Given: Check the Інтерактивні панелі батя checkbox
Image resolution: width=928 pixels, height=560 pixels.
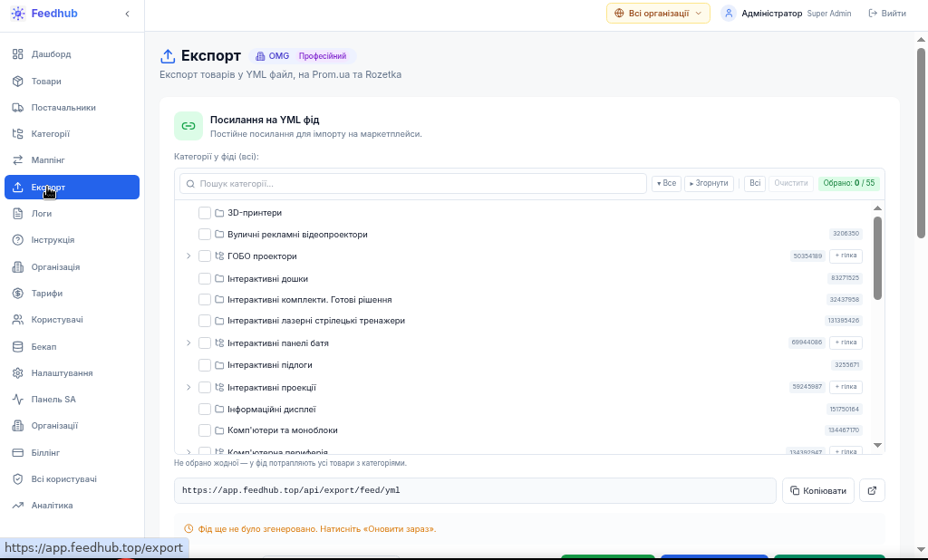Looking at the screenshot, I should point(205,343).
